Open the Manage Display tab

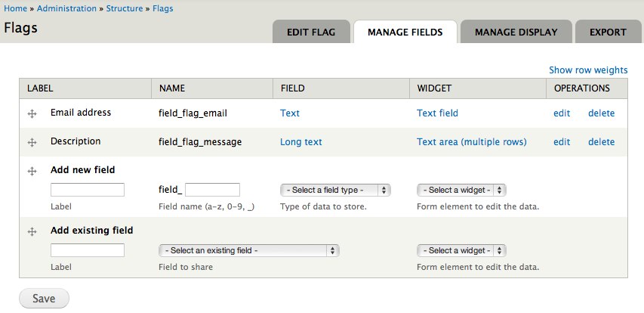pos(516,32)
